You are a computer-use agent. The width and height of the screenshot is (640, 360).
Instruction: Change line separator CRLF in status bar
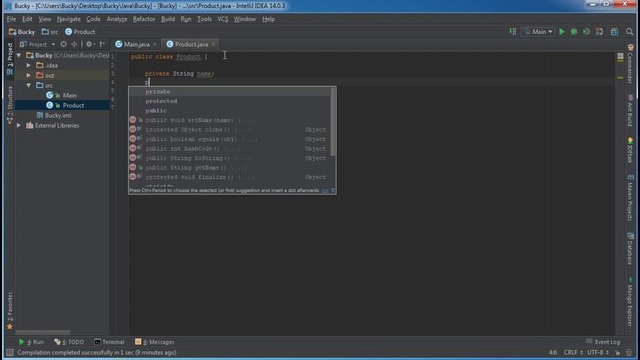573,352
